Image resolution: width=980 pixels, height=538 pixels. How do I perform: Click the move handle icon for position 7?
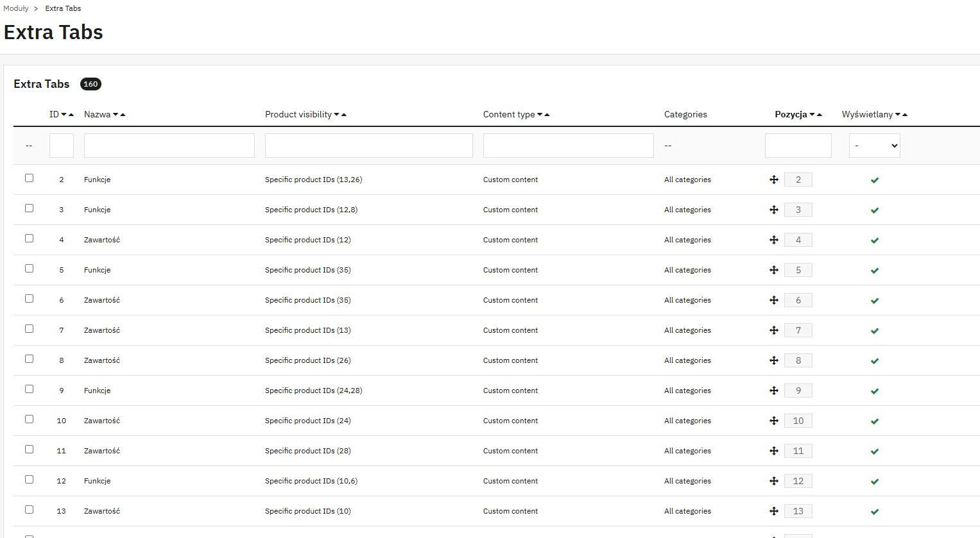774,330
